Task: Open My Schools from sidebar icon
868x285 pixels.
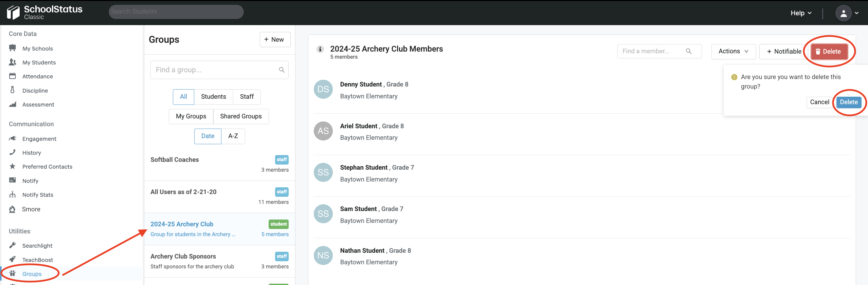Action: click(x=13, y=48)
